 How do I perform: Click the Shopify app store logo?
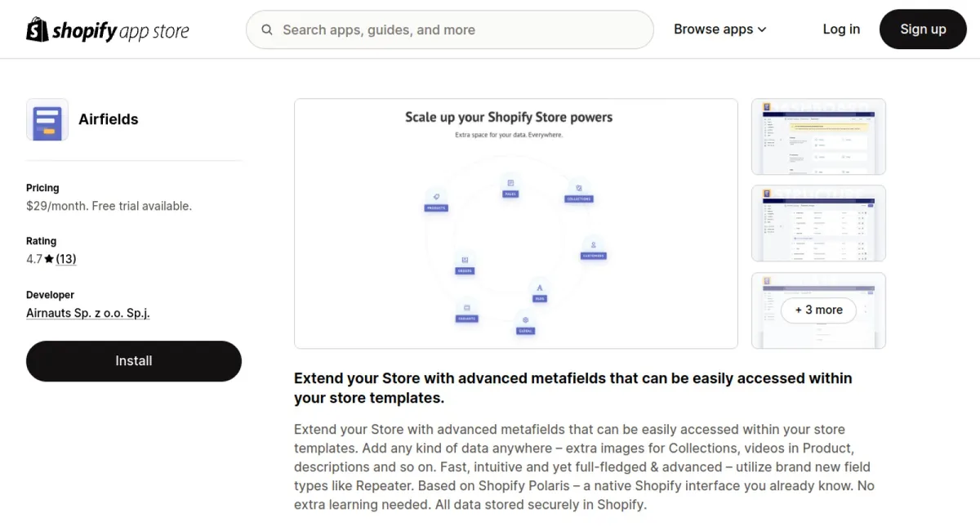(x=108, y=30)
